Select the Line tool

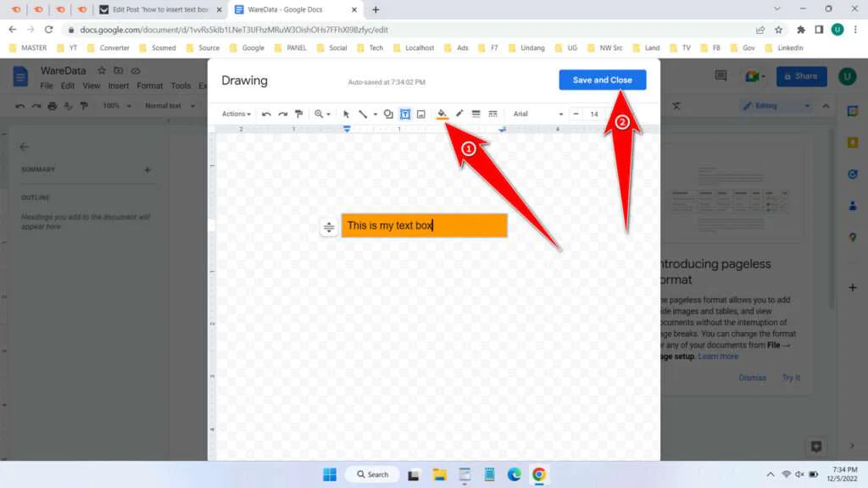click(362, 114)
